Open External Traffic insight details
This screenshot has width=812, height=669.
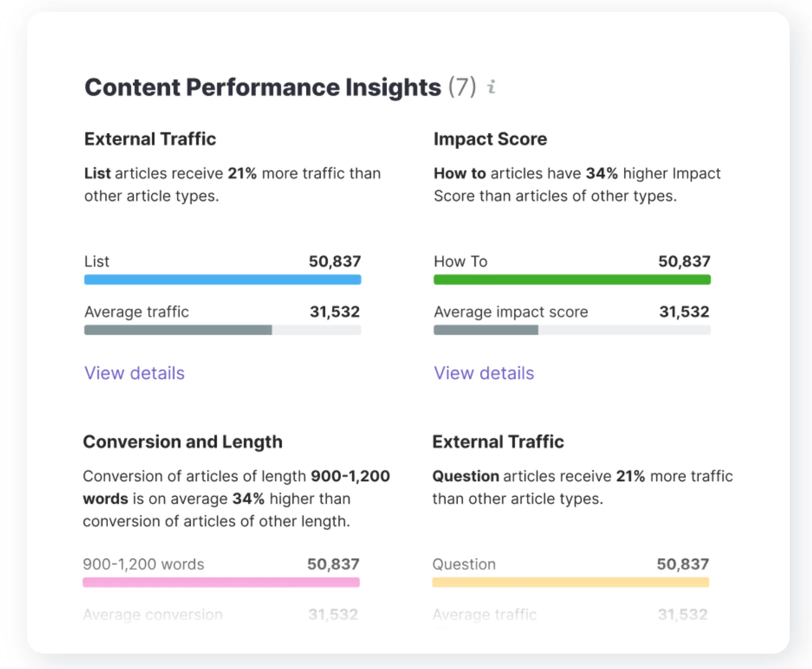134,373
